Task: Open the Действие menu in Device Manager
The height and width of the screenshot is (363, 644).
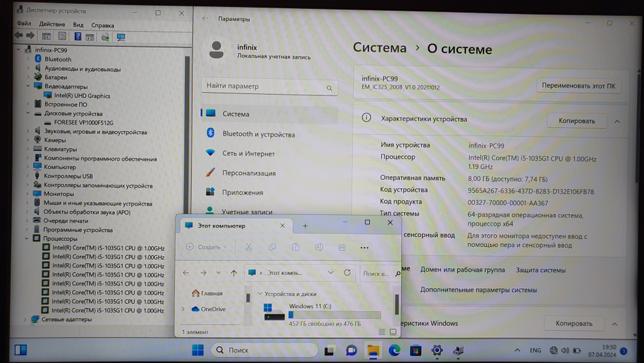Action: click(52, 25)
